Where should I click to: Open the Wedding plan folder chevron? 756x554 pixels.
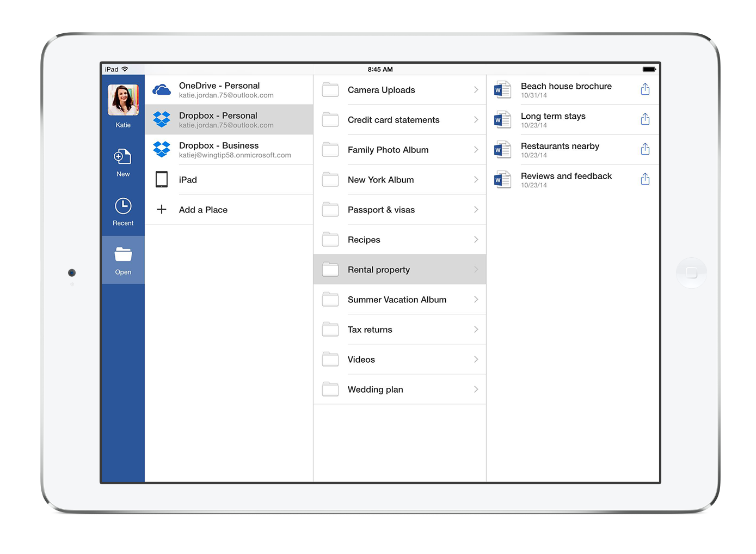[476, 389]
